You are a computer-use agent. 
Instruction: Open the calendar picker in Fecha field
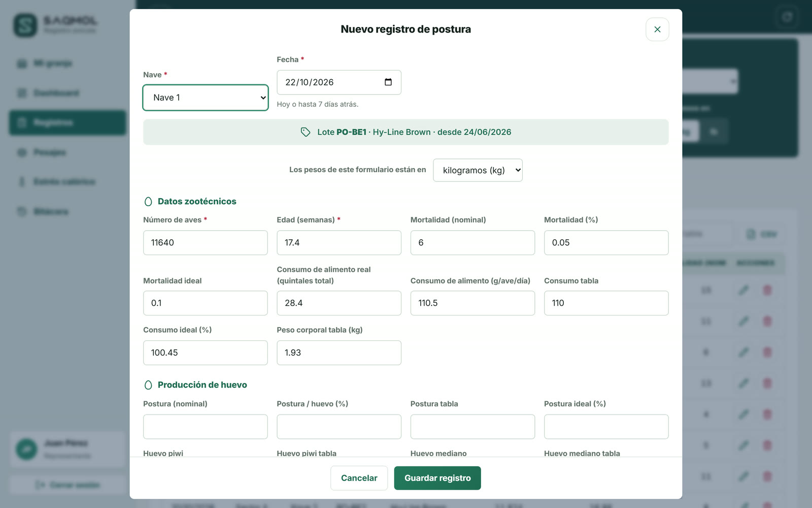click(x=388, y=82)
